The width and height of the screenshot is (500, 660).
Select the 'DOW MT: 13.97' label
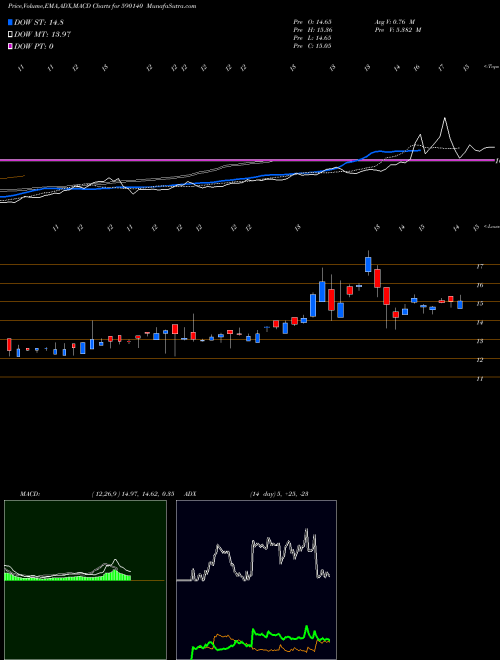click(x=42, y=34)
